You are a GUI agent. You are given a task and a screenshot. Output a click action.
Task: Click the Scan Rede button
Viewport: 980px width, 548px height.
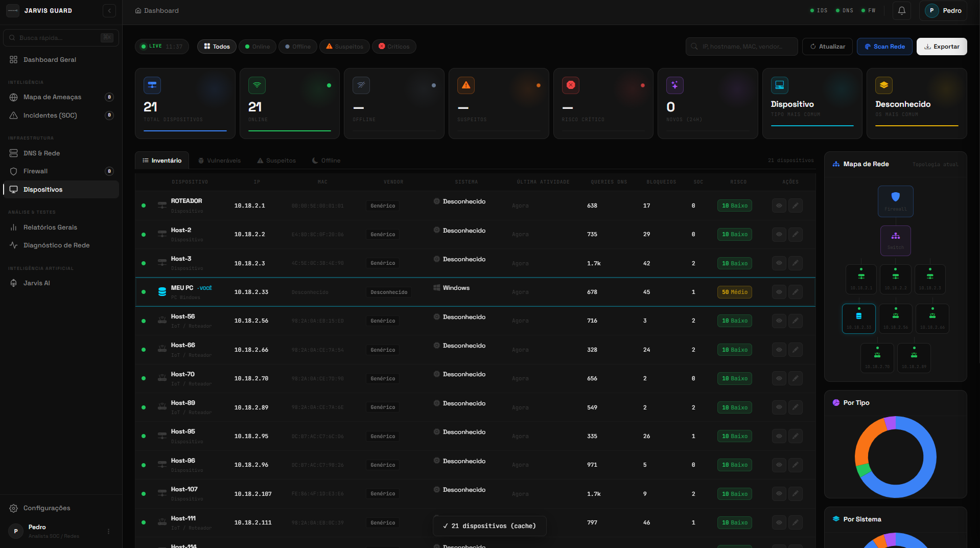[884, 47]
